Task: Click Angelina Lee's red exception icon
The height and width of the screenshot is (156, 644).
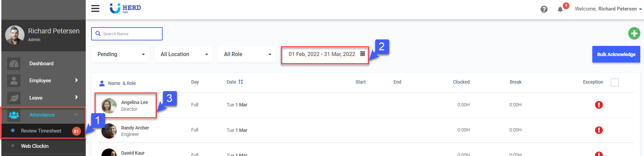Action: (x=599, y=105)
